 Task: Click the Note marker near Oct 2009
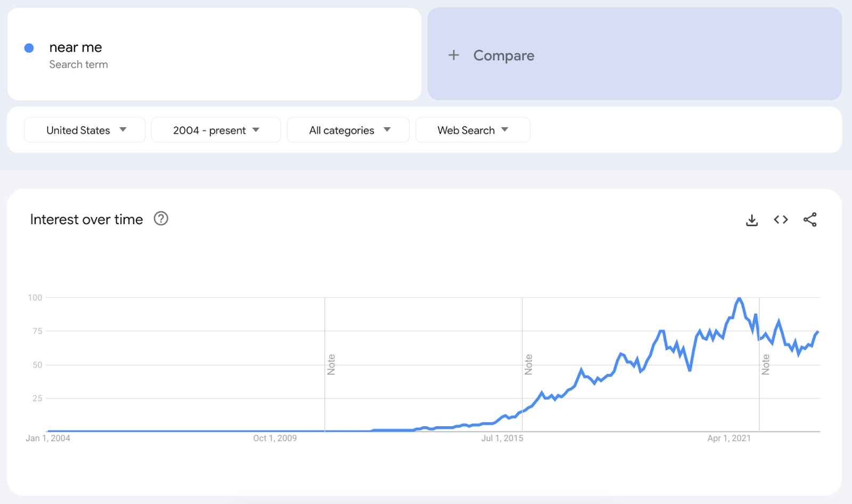[331, 365]
